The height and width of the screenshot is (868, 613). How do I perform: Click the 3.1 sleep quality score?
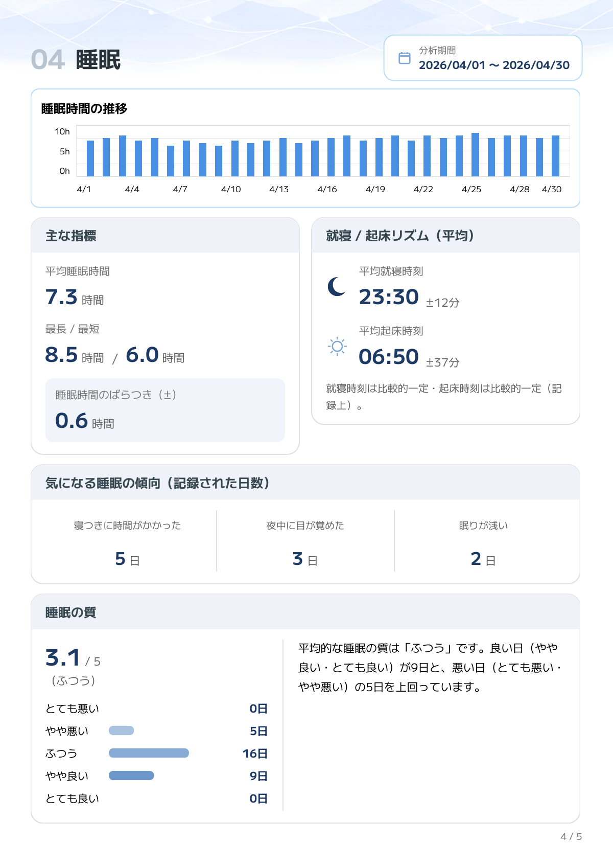click(63, 657)
